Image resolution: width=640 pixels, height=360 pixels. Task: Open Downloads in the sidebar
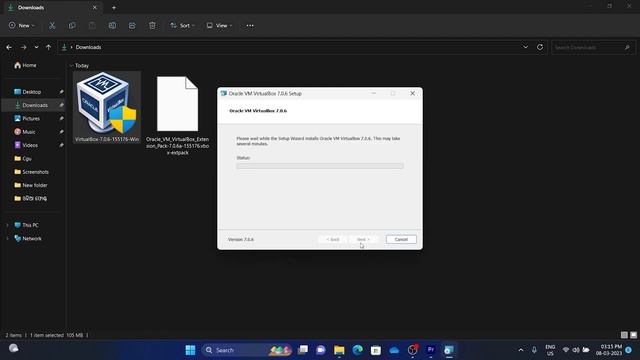click(x=33, y=105)
